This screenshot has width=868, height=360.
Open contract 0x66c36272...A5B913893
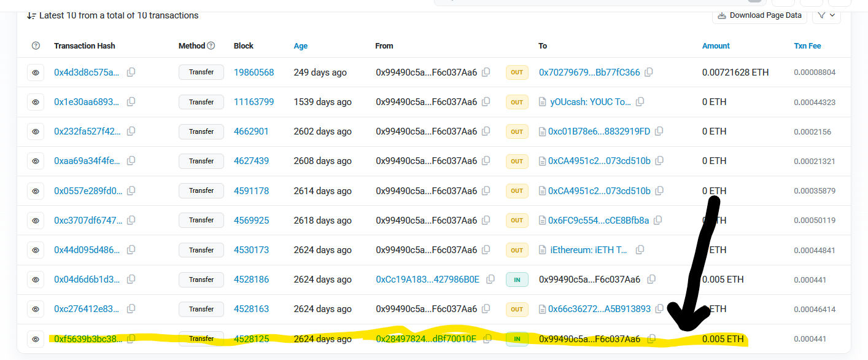pos(599,309)
